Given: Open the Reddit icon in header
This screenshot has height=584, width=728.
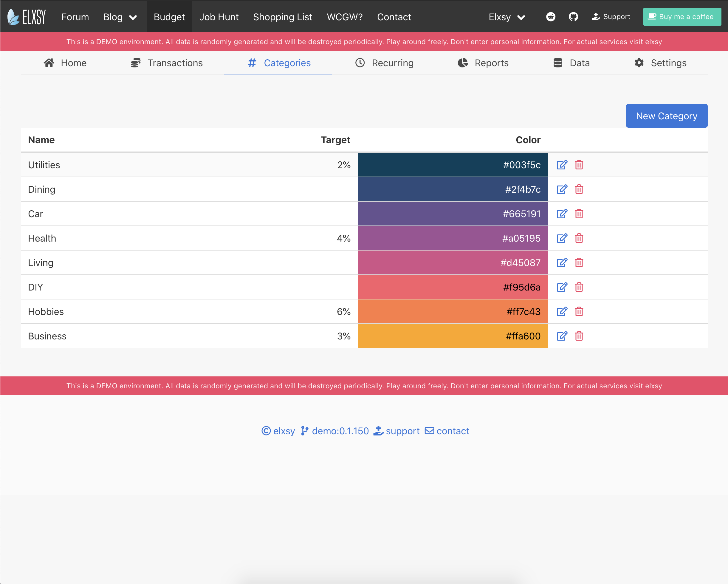Looking at the screenshot, I should [x=550, y=16].
